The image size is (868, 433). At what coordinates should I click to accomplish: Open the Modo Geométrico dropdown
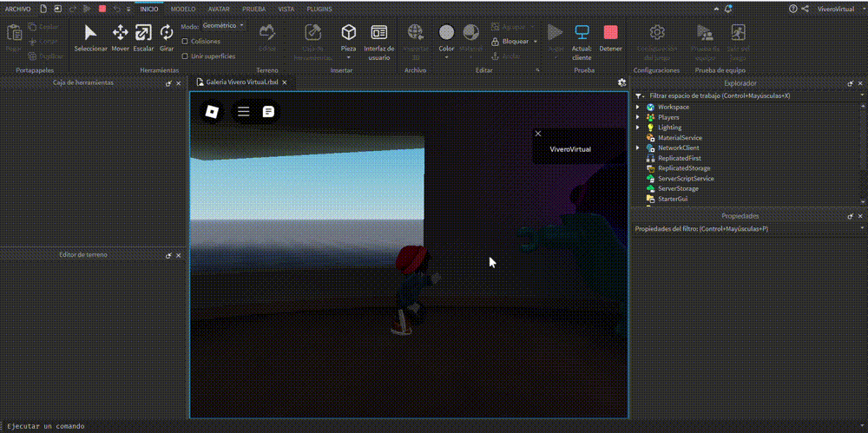pos(223,26)
